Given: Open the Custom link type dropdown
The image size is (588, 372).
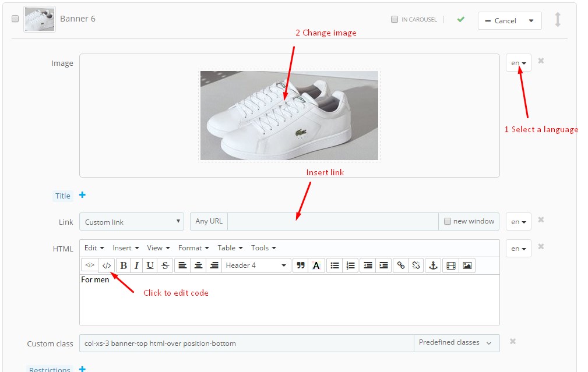Looking at the screenshot, I should [132, 222].
